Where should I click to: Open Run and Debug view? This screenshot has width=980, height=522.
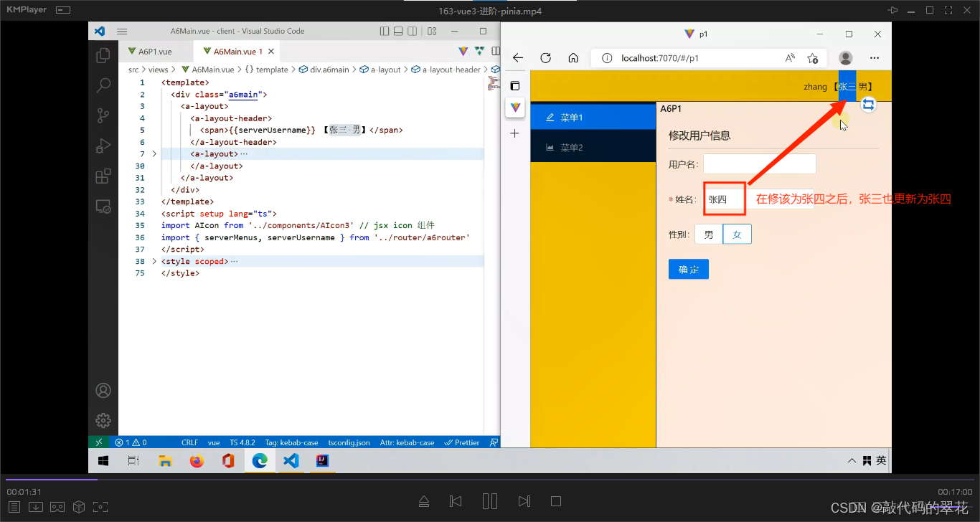[103, 146]
